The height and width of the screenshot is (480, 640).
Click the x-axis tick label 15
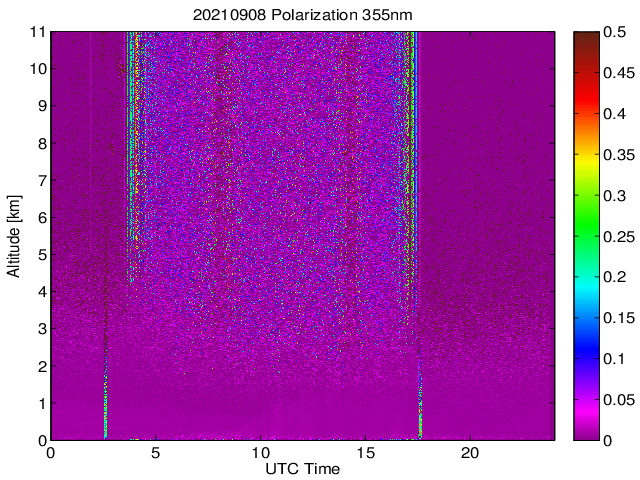365,452
